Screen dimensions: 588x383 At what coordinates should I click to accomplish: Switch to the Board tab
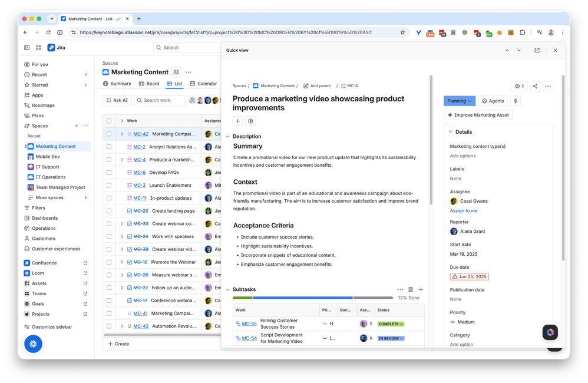[149, 84]
